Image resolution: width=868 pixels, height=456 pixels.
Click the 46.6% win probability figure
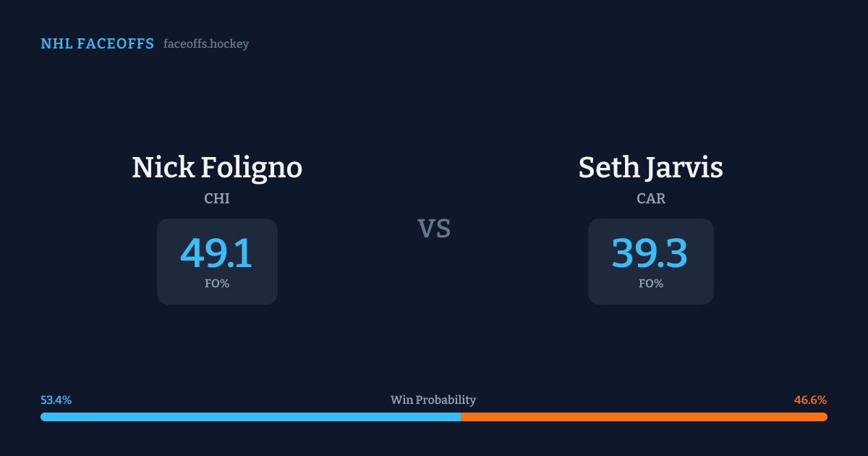point(810,400)
